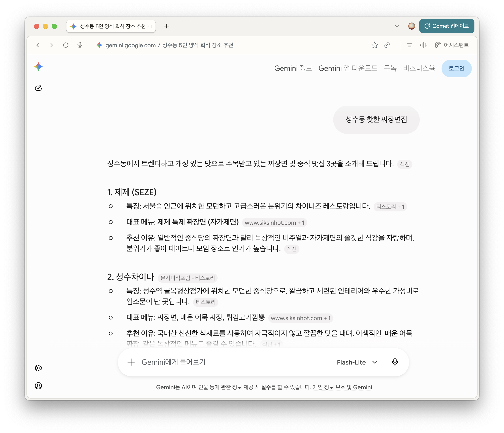Start a new chat with pencil icon
Screen dimensions: 504x433
pos(38,88)
